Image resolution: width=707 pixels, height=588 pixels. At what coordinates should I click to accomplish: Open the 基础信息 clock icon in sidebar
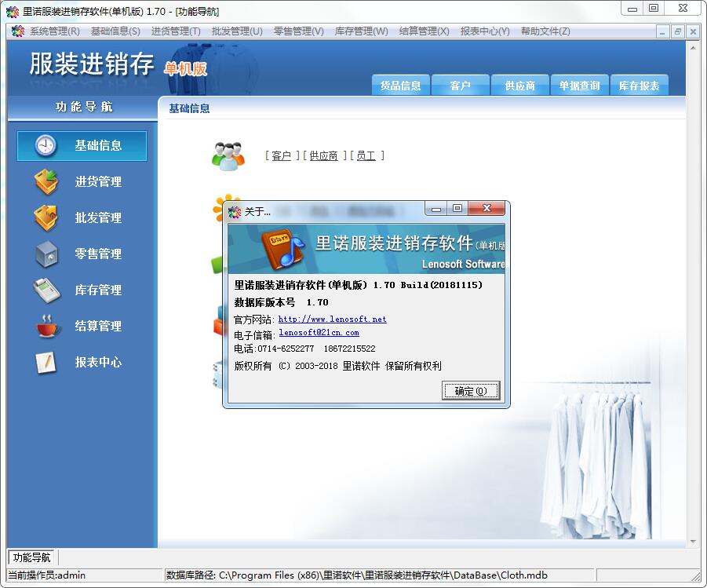(46, 145)
